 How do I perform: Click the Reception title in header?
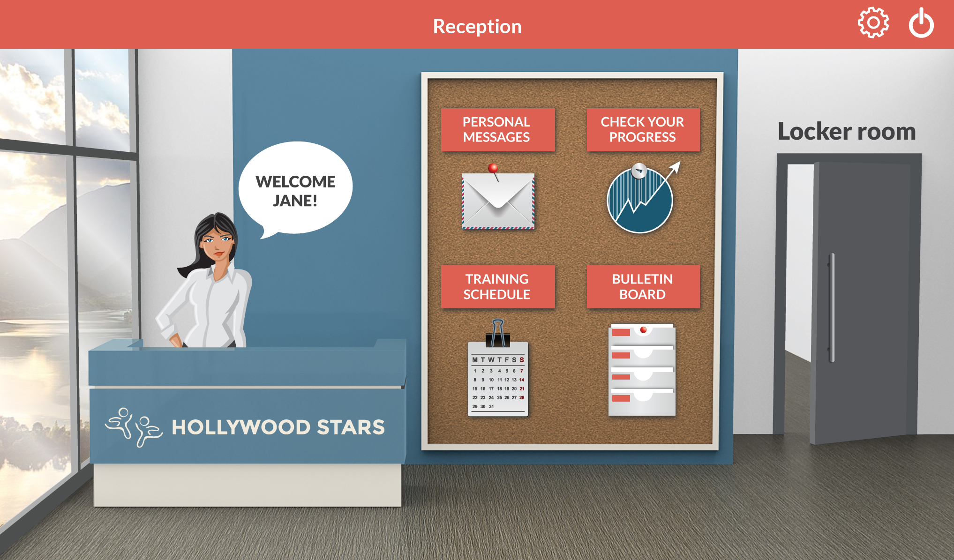(x=477, y=26)
